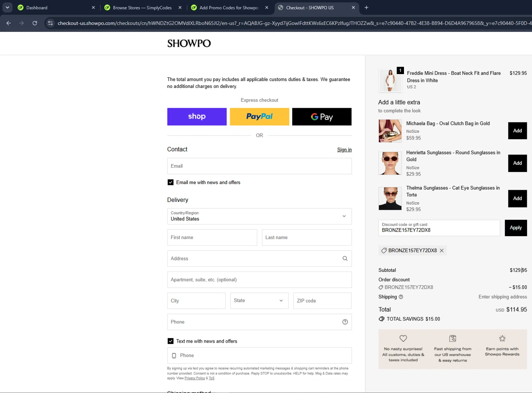This screenshot has height=393, width=532.
Task: Click the Total Savings tag icon
Action: (382, 319)
